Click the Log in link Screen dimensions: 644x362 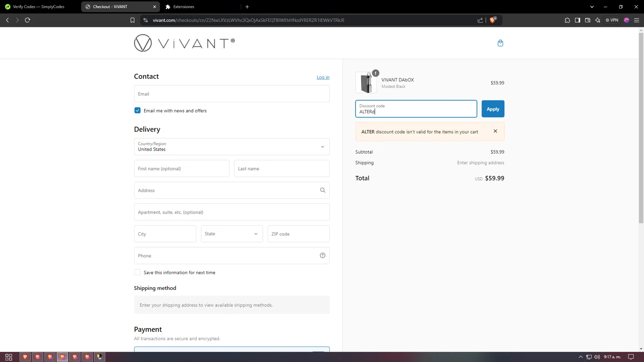point(323,77)
